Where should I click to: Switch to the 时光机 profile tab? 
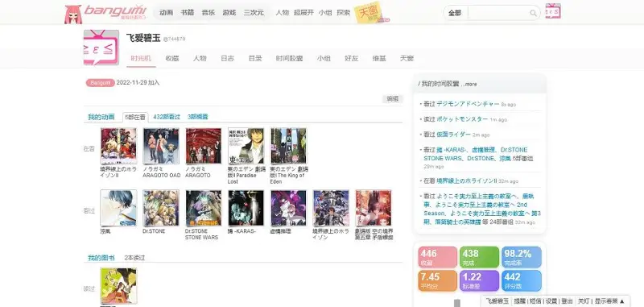click(141, 58)
